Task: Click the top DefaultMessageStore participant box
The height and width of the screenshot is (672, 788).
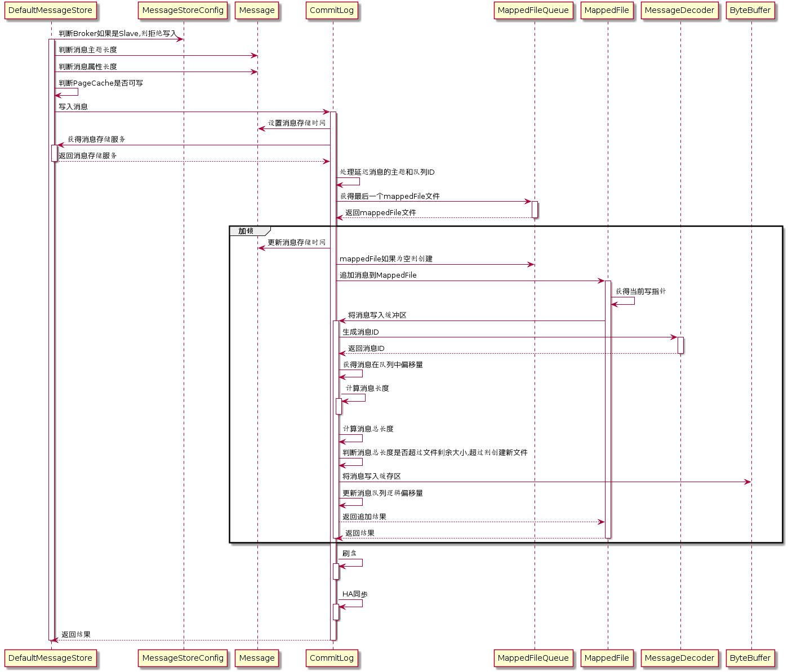Action: [50, 11]
